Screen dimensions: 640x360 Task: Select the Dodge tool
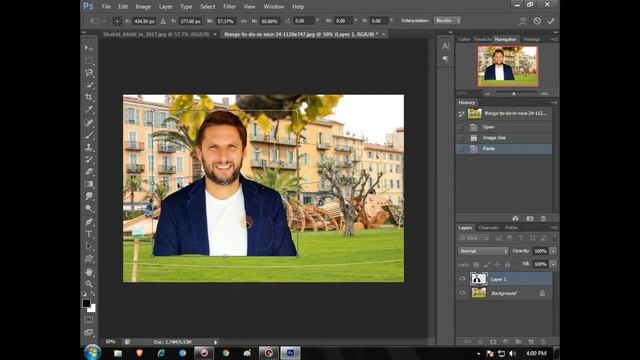tap(89, 208)
